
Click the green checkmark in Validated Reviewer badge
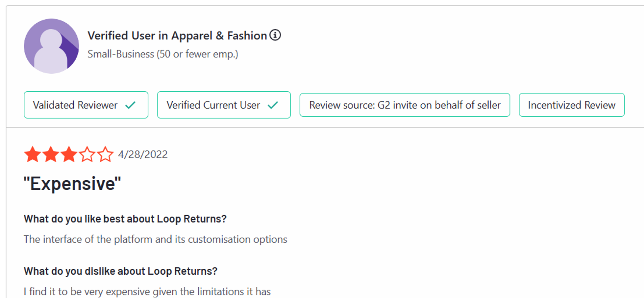click(130, 104)
